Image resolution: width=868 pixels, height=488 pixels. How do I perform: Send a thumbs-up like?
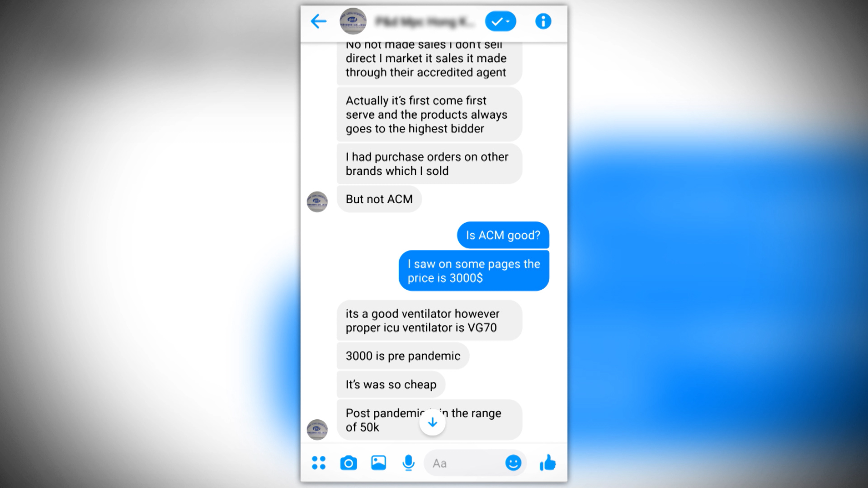tap(547, 463)
